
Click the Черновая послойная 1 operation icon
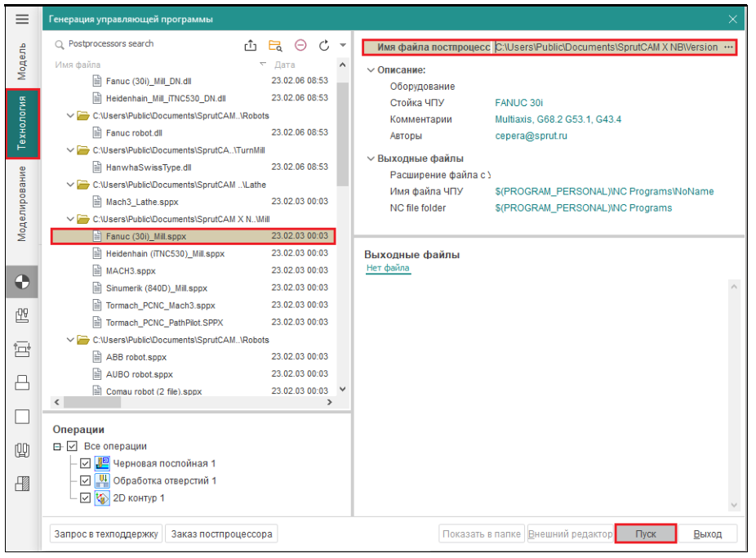(103, 464)
